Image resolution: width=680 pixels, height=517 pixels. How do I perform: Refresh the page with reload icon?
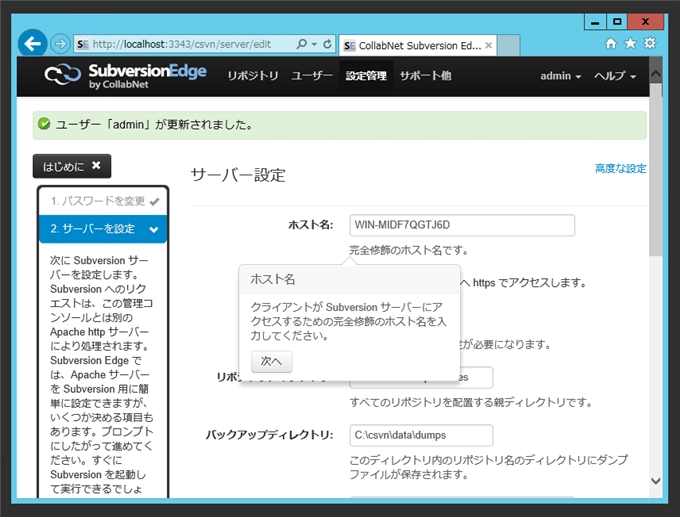[x=327, y=44]
